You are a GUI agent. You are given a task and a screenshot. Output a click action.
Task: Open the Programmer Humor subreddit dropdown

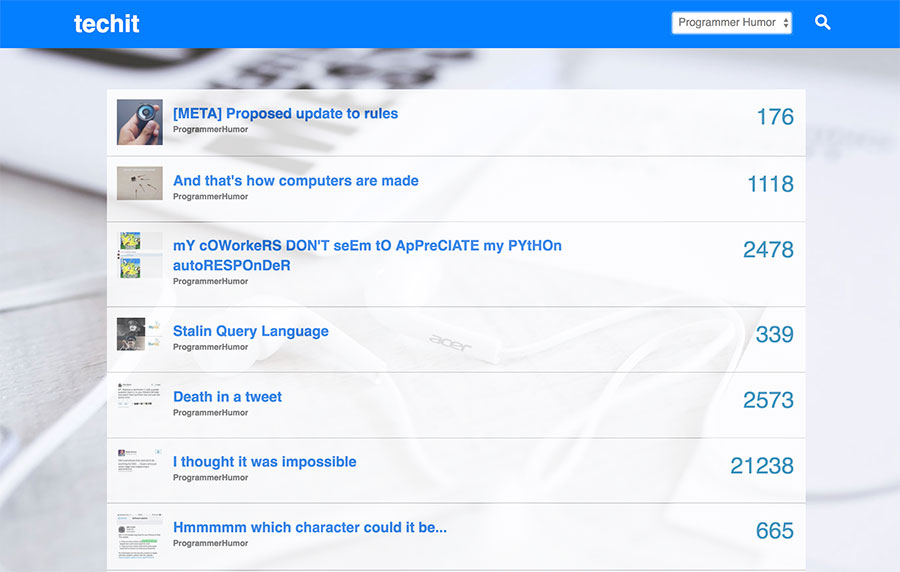click(x=731, y=22)
